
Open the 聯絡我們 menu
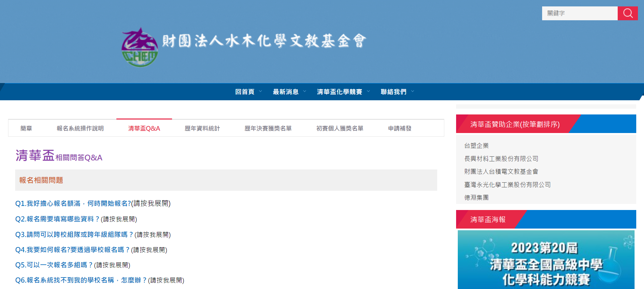point(393,91)
